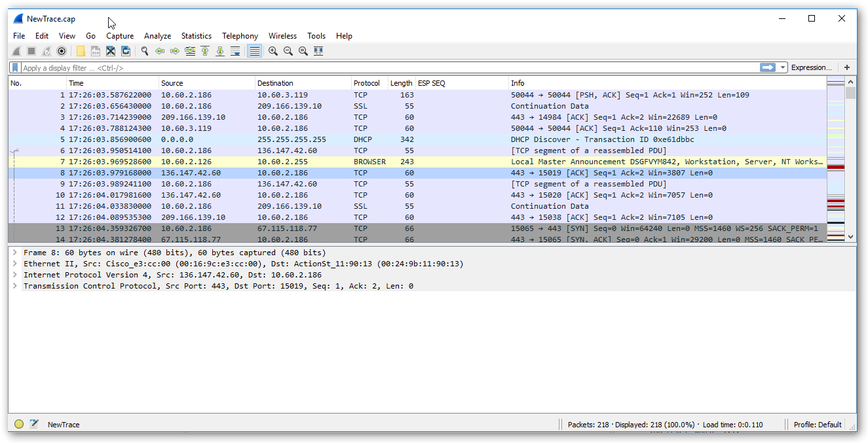Image resolution: width=868 pixels, height=443 pixels.
Task: Click the filter bookmark button
Action: (15, 67)
